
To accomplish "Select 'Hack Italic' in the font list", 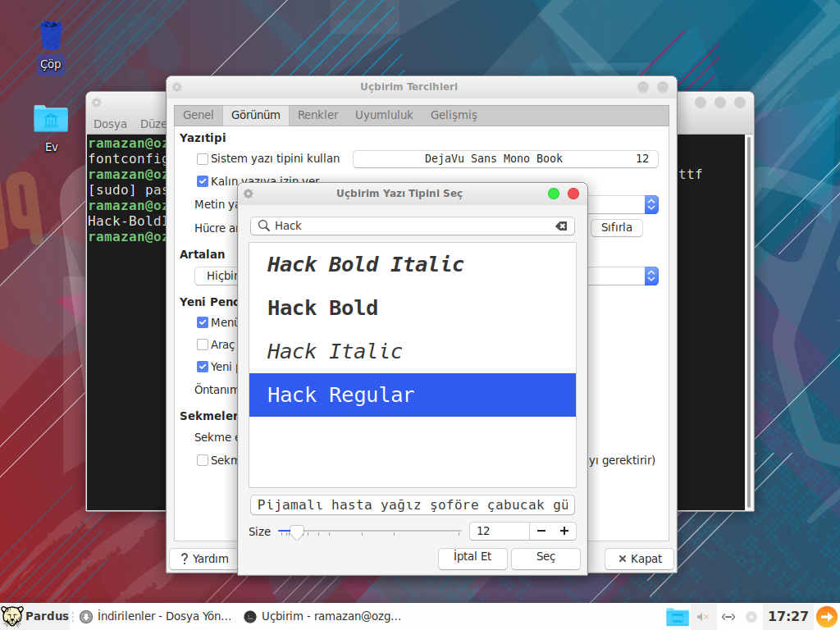I will pos(413,351).
